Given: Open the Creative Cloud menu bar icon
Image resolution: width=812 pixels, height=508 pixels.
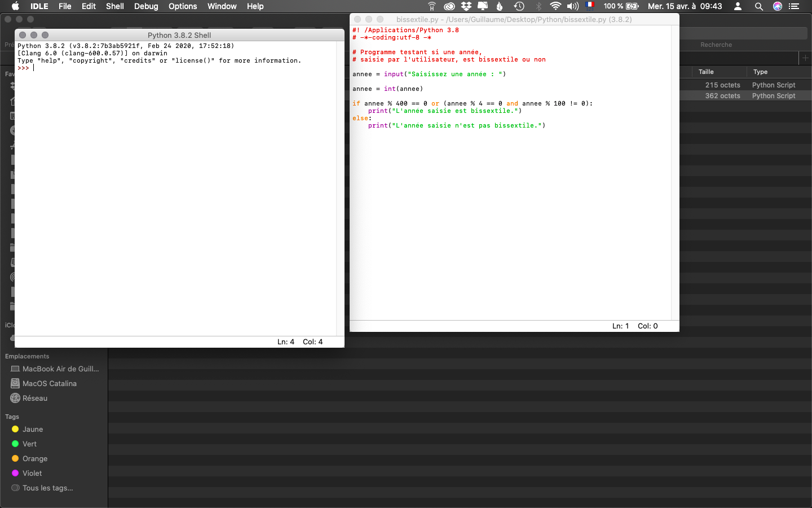Looking at the screenshot, I should (449, 6).
